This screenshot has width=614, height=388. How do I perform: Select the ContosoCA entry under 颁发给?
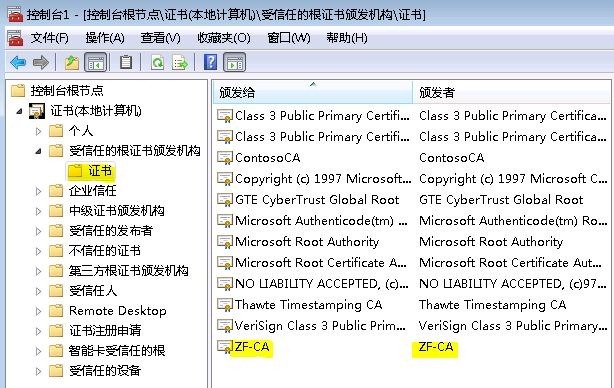point(267,158)
